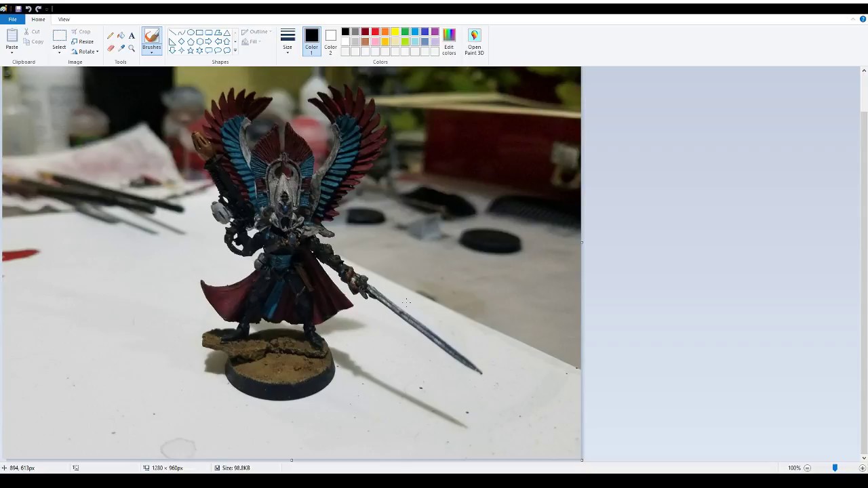Choose the Down arrow shape

172,50
